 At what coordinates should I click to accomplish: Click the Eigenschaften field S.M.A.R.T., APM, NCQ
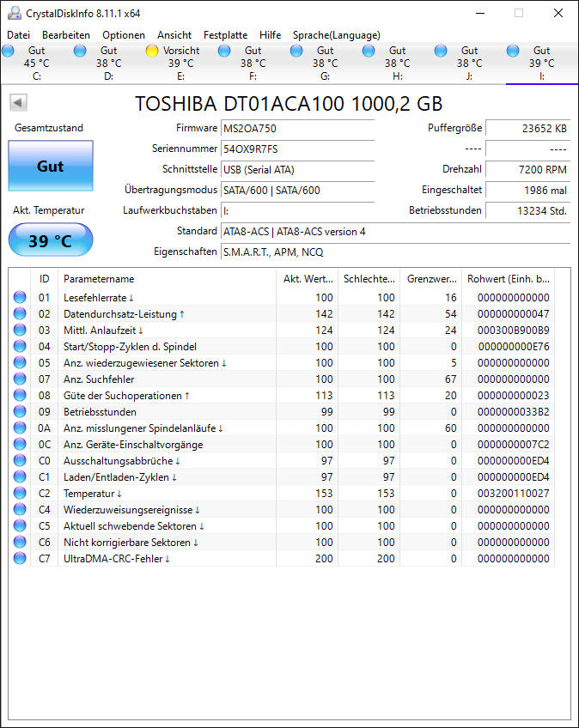(x=395, y=252)
